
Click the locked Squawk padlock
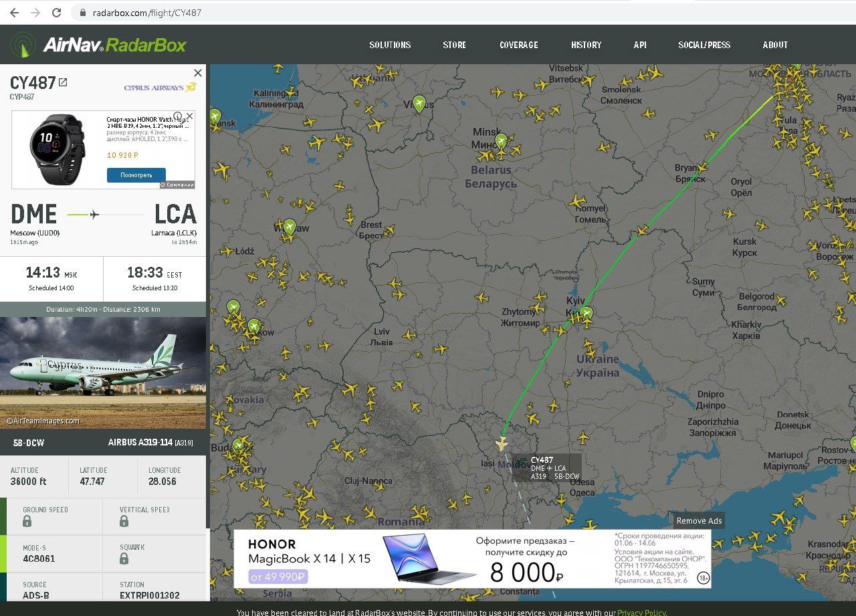pyautogui.click(x=124, y=558)
